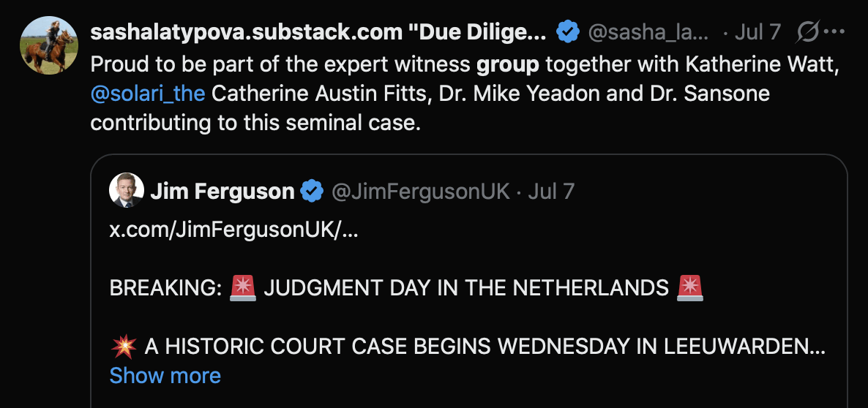Screen dimensions: 868x408
Task: Click the @JimFergusonUK handle
Action: click(x=421, y=192)
